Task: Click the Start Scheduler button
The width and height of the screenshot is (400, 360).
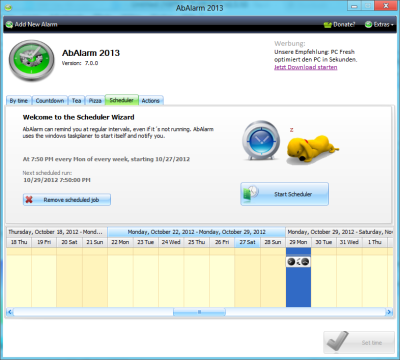Action: 284,194
